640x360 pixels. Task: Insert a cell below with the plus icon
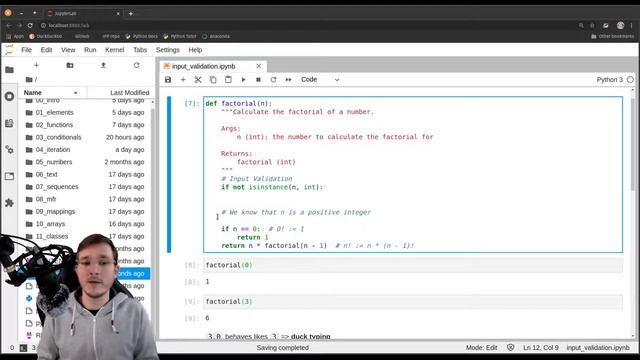pyautogui.click(x=183, y=80)
